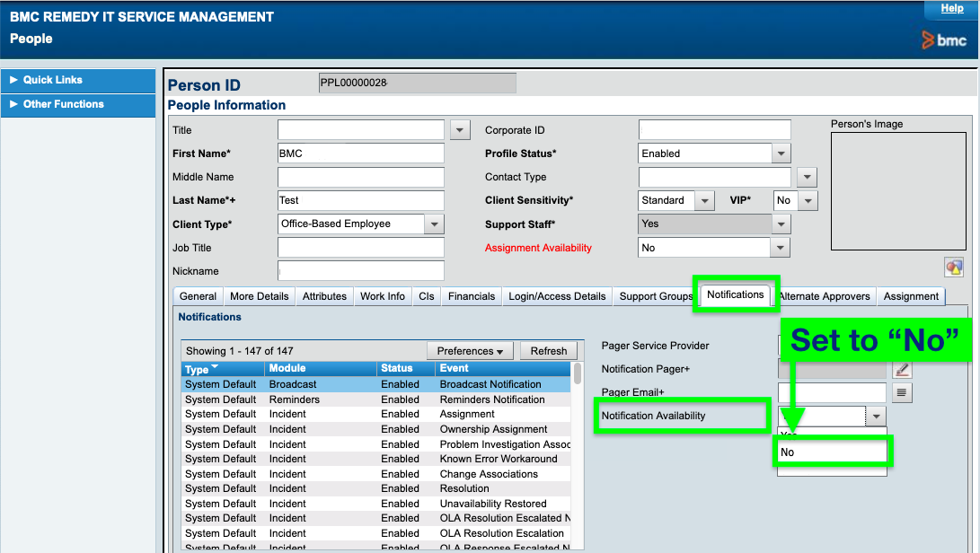
Task: Sort table by Event column header
Action: tap(504, 369)
